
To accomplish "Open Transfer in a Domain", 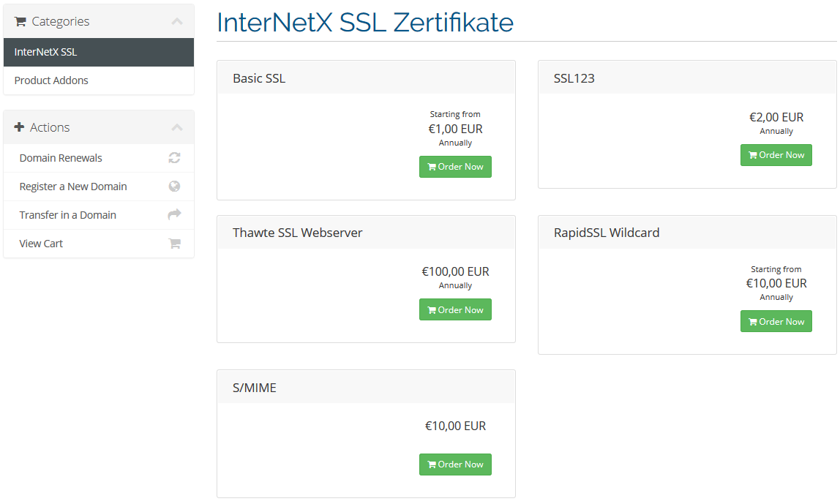I will [99, 215].
